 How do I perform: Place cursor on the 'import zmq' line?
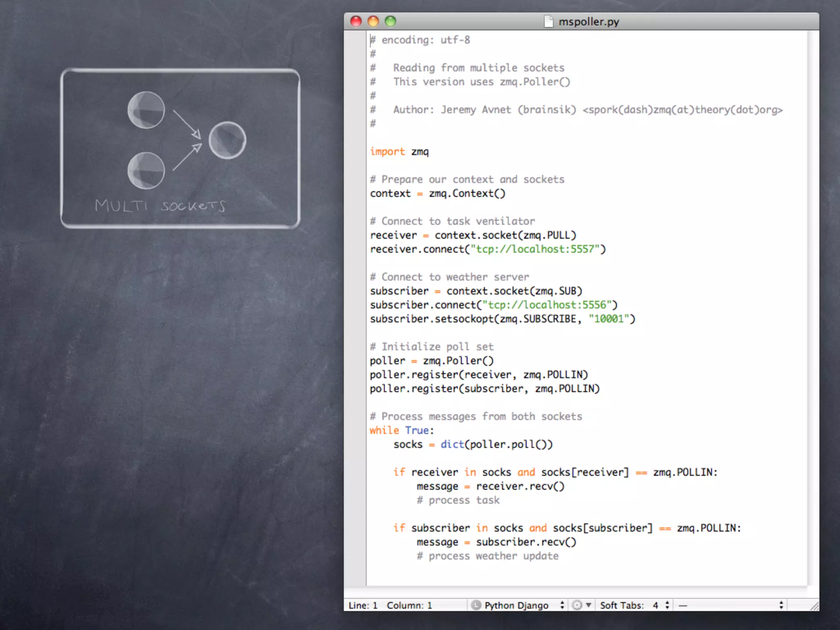(399, 152)
